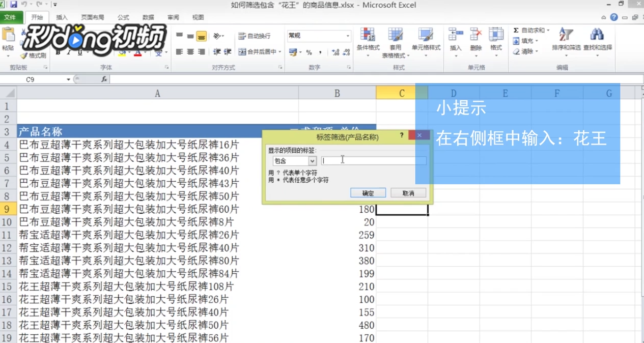This screenshot has height=343, width=644.
Task: Activate the 格式刷 format painter
Action: pyautogui.click(x=33, y=55)
